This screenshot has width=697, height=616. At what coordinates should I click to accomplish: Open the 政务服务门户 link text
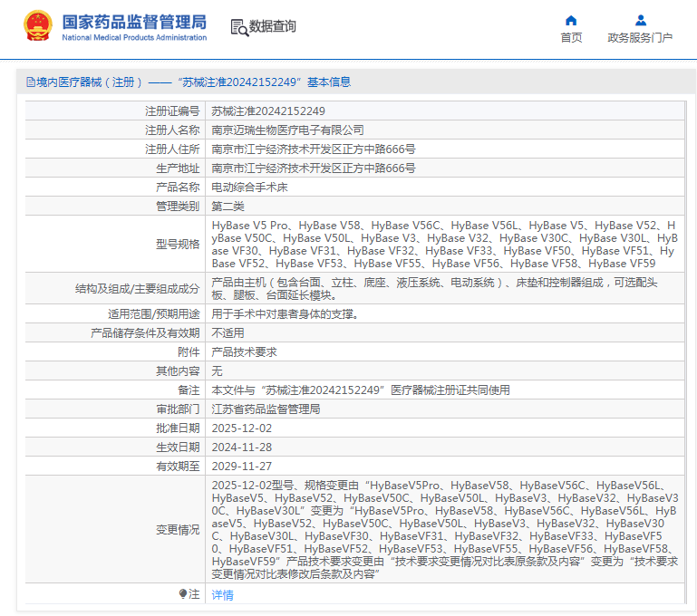pyautogui.click(x=640, y=38)
